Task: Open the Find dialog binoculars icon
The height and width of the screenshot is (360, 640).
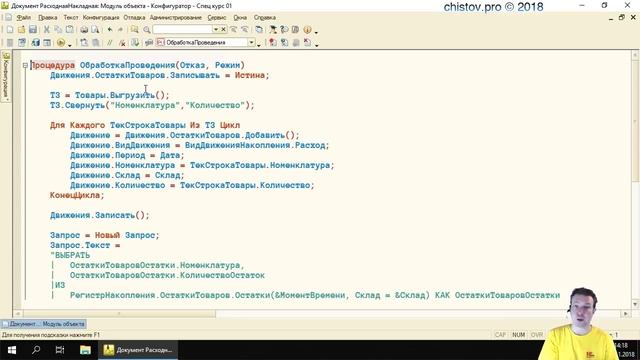Action: [134, 30]
